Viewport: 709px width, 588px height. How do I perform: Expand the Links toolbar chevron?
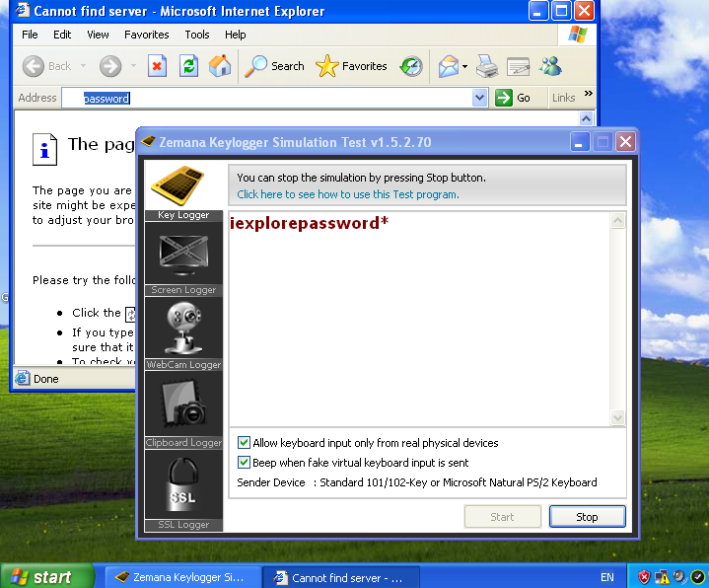pos(589,93)
